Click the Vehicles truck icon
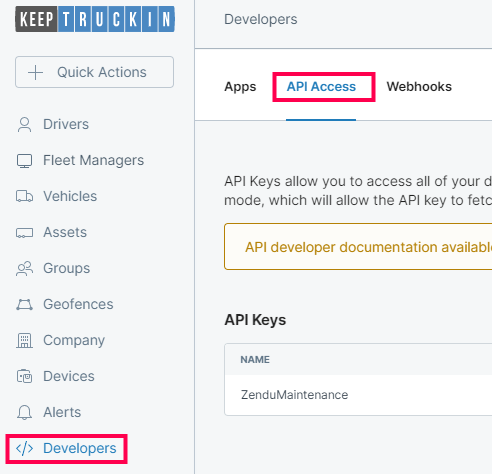The height and width of the screenshot is (474, 492). coord(24,196)
